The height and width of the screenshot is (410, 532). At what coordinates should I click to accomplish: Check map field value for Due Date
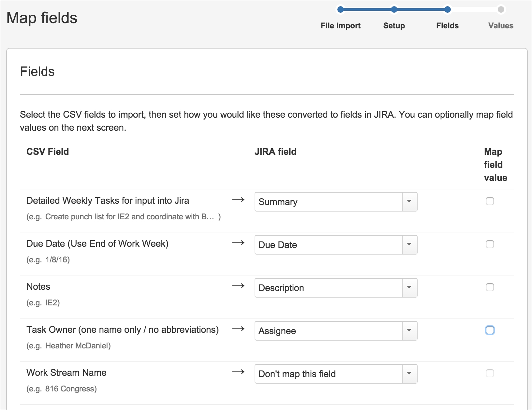(x=490, y=244)
